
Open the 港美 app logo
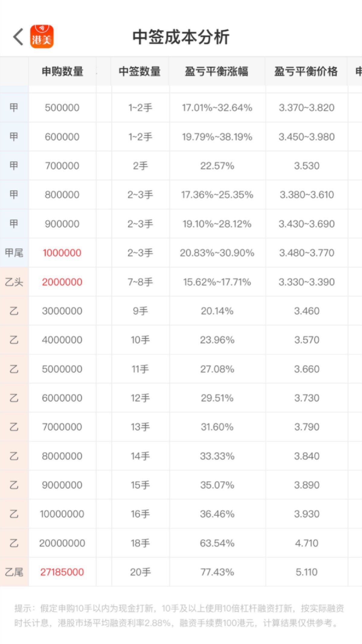[x=42, y=37]
